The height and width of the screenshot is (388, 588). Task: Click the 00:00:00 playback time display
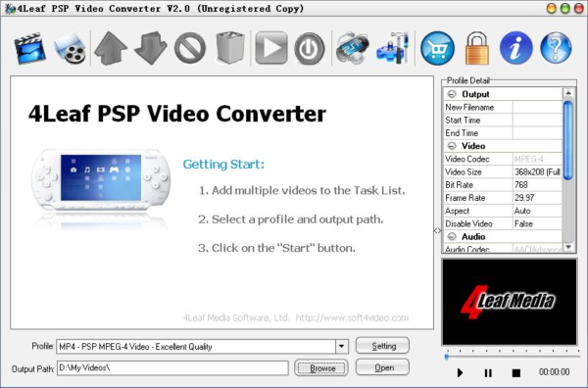tap(554, 372)
